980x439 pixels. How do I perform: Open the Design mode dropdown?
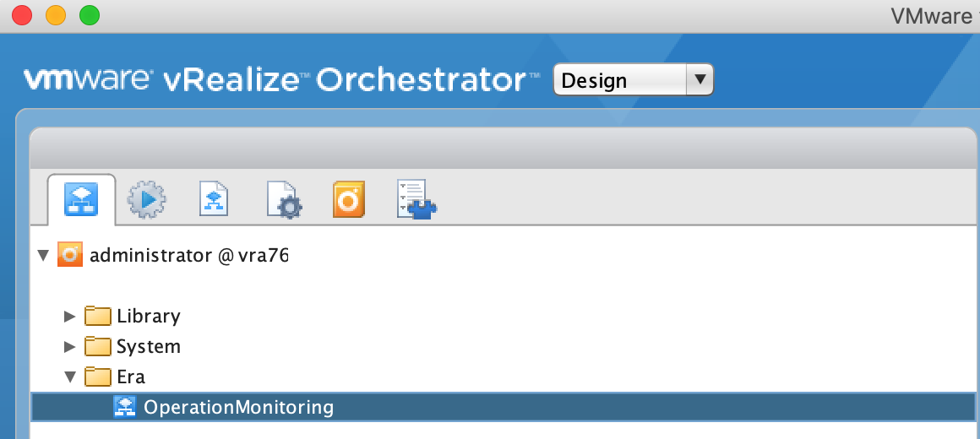633,79
